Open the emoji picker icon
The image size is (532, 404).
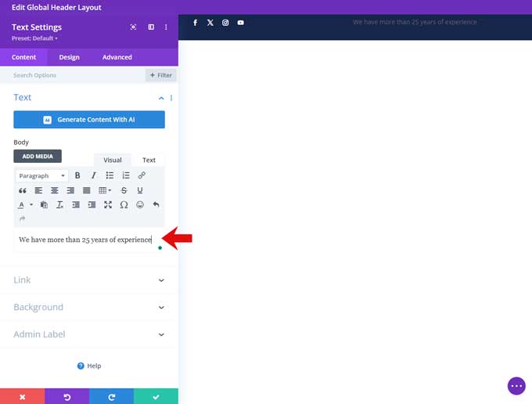point(140,204)
